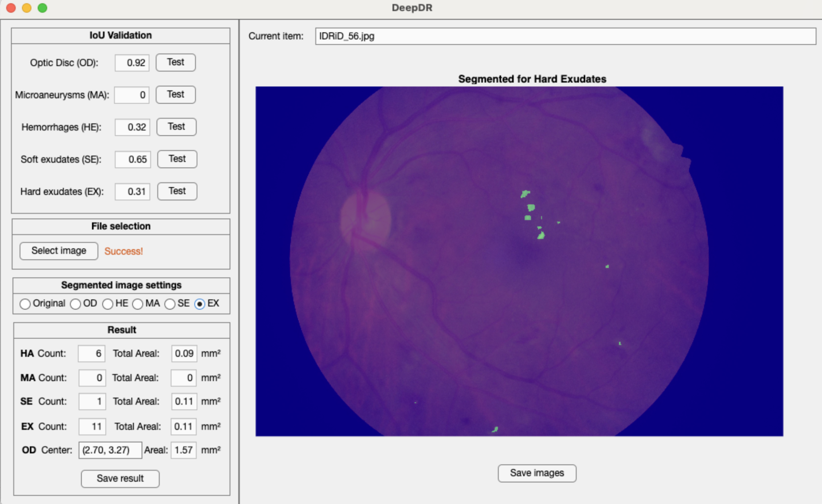Select the OD segmentation radio button
The width and height of the screenshot is (822, 504).
click(75, 304)
